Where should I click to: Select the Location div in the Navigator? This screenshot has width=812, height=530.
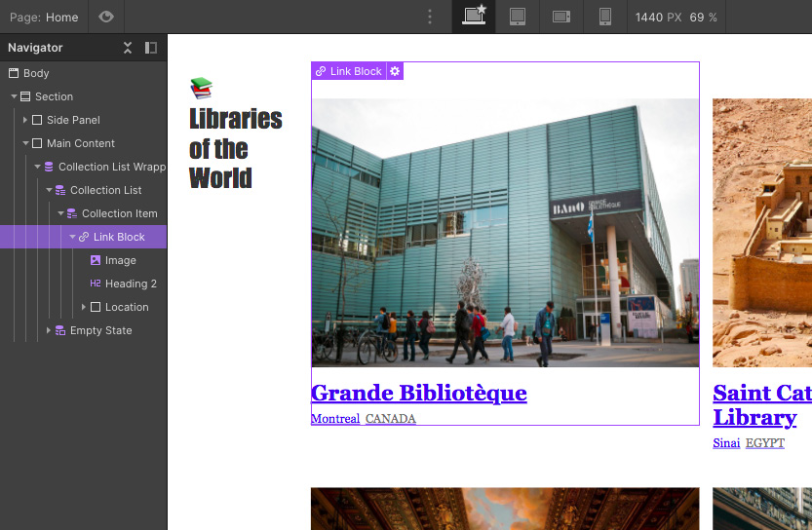(x=127, y=307)
